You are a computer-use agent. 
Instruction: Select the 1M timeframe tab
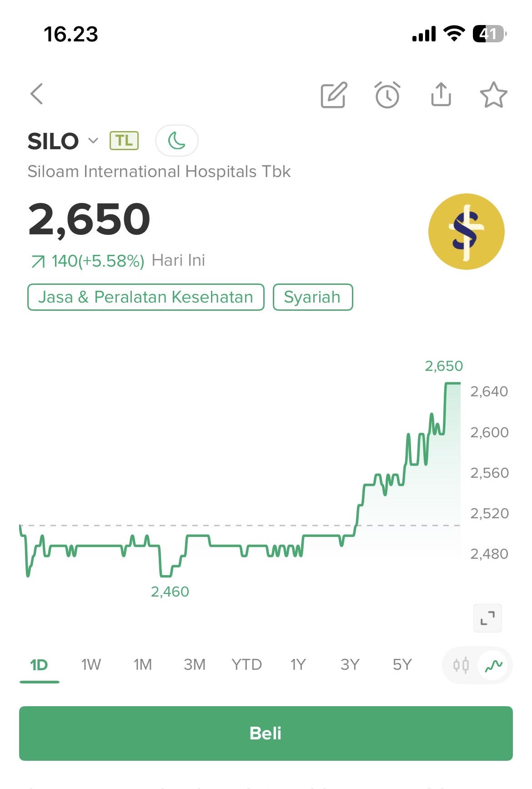(143, 665)
